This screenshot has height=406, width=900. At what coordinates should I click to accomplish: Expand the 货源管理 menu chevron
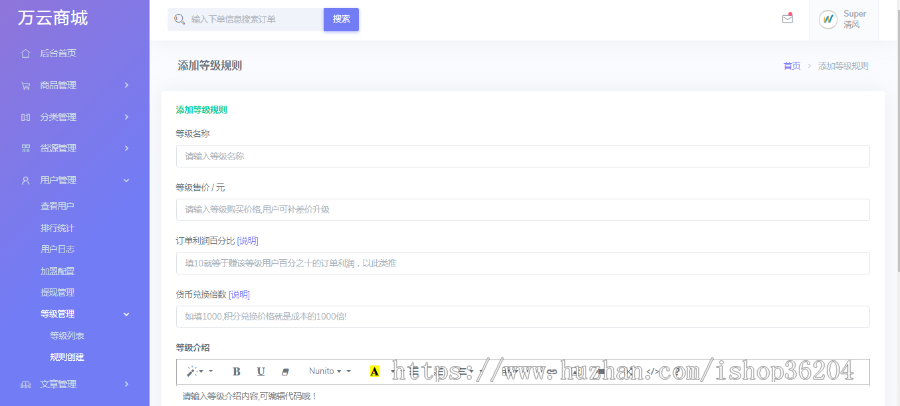[x=126, y=148]
